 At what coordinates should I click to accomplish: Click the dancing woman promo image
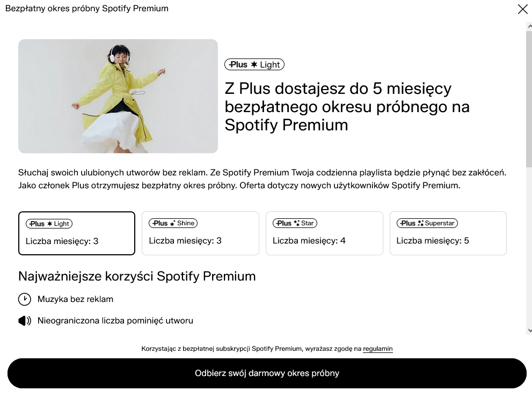click(x=118, y=96)
